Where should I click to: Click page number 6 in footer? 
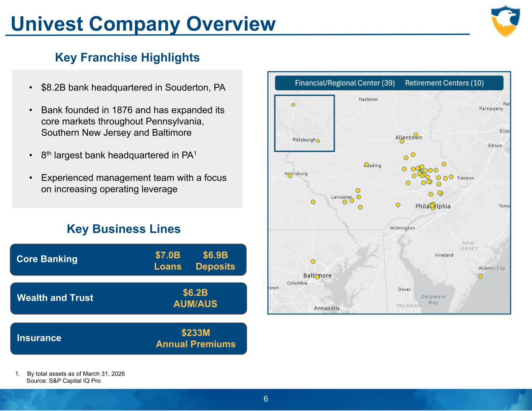266,399
